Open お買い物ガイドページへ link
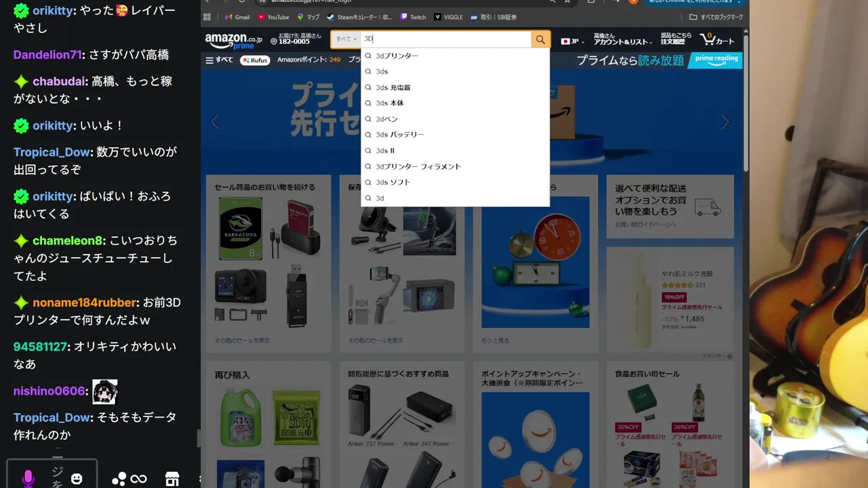868x488 pixels. click(645, 224)
